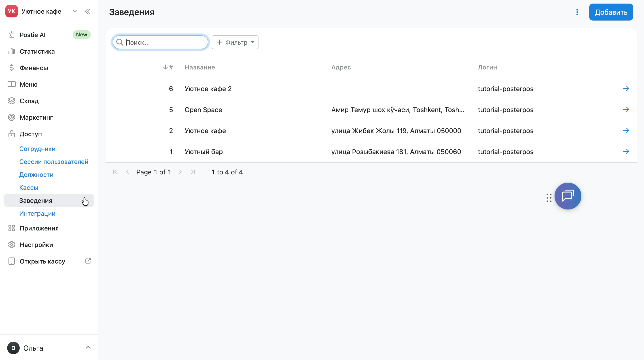Click the six-dot drag handle near chat

(x=549, y=198)
